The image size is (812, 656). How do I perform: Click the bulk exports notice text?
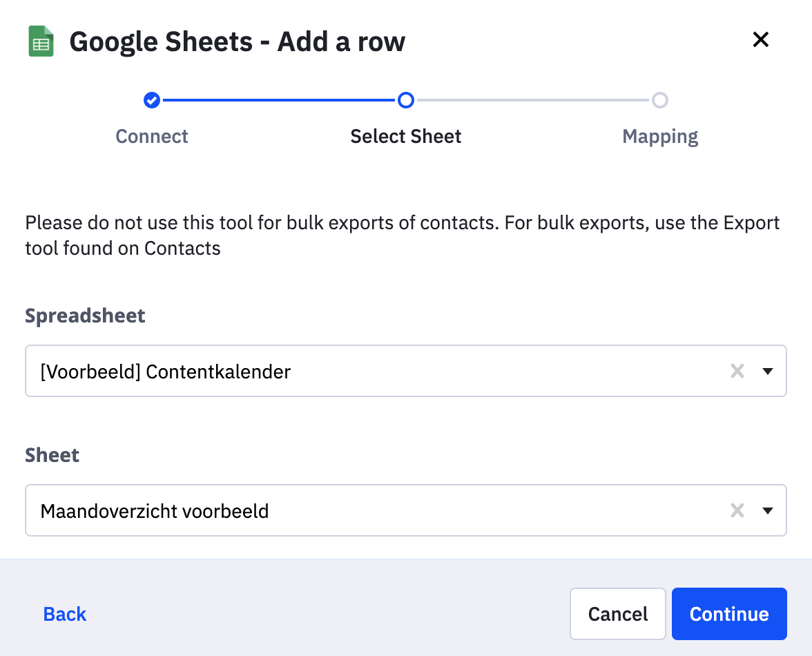pyautogui.click(x=403, y=235)
